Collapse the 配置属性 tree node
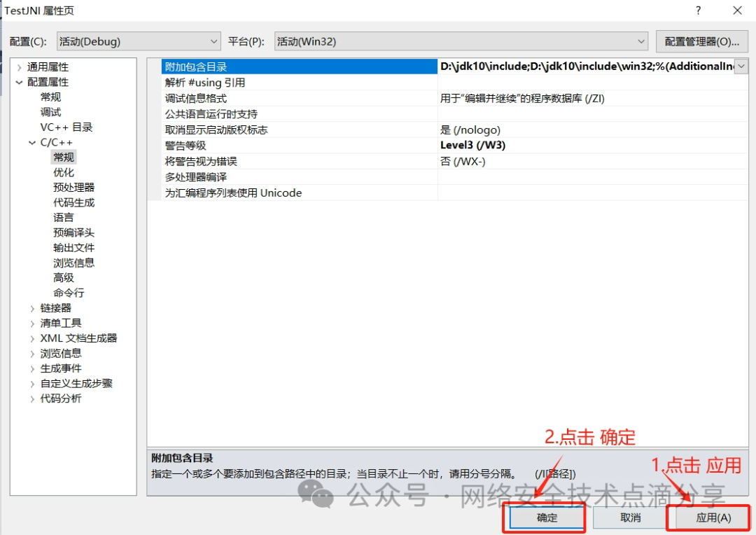The image size is (756, 535). 20,83
